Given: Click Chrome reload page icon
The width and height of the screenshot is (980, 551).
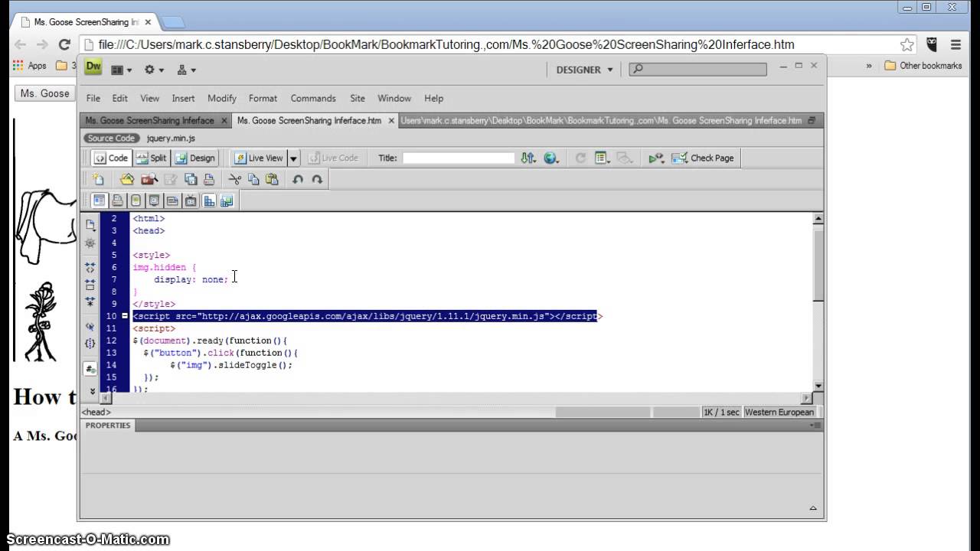Looking at the screenshot, I should point(64,44).
